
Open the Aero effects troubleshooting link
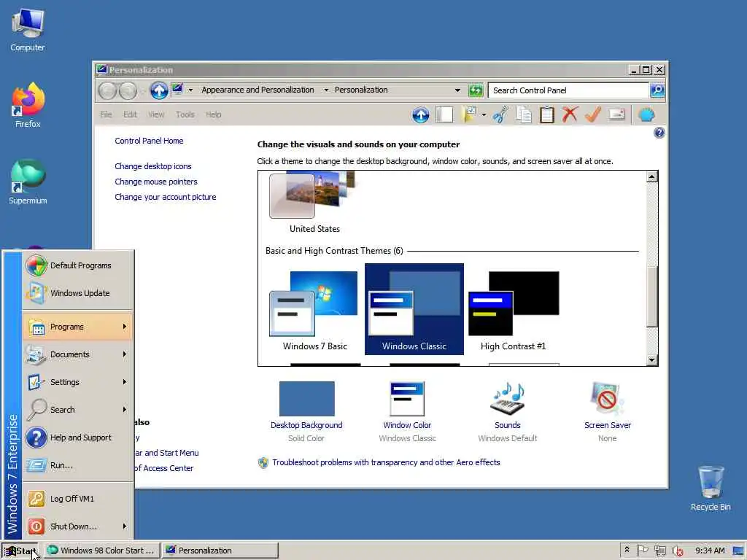click(x=386, y=462)
